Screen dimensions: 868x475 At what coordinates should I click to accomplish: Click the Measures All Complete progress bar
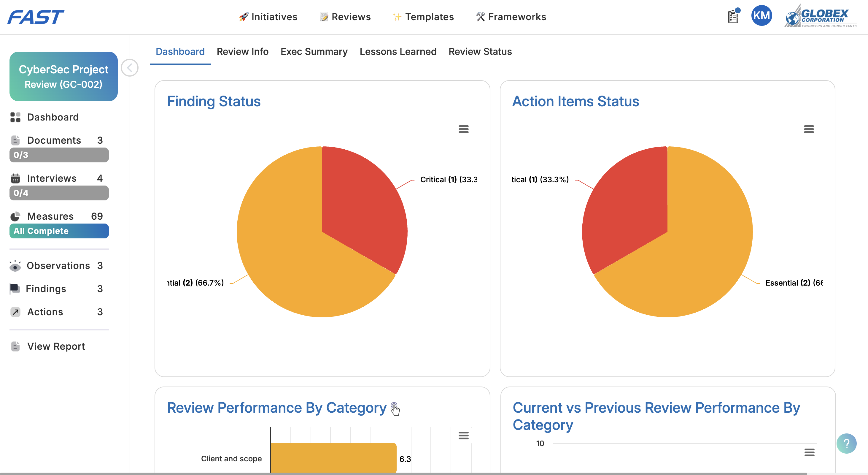tap(59, 231)
